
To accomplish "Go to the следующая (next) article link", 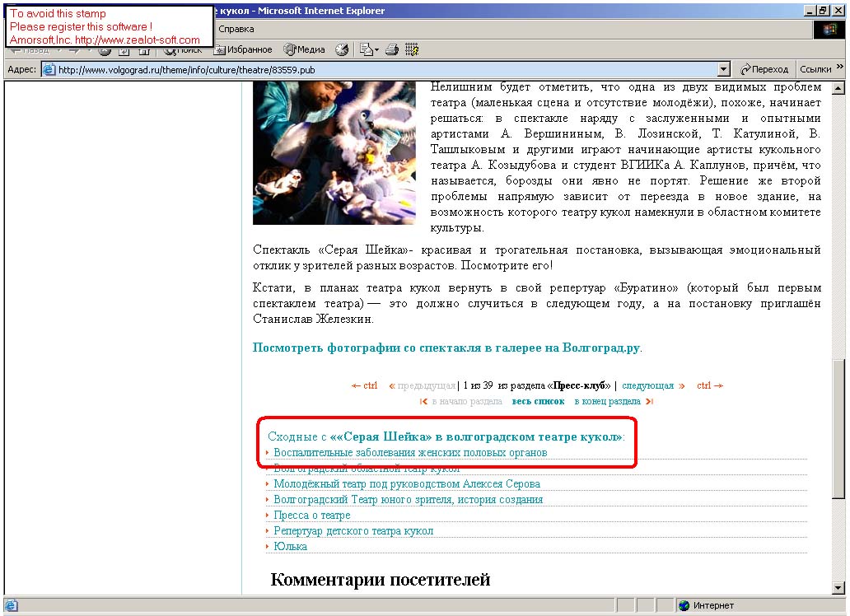I will [647, 385].
